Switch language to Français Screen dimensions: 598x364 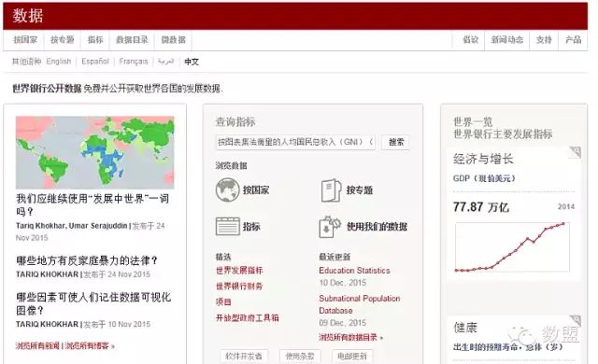[133, 62]
